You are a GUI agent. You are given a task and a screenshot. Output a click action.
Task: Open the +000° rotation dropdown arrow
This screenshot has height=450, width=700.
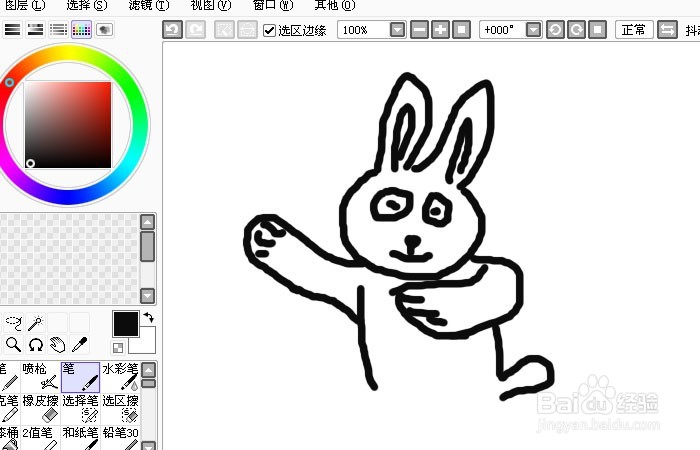(x=533, y=30)
